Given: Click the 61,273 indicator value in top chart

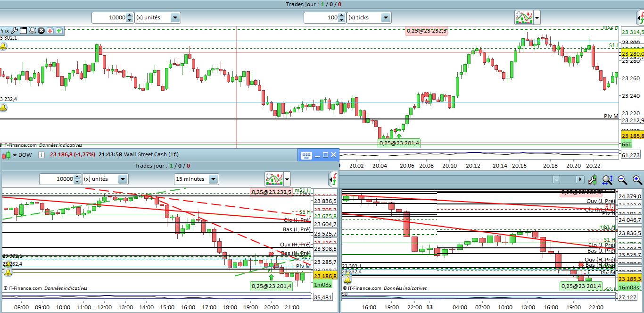Looking at the screenshot, I should coord(631,155).
